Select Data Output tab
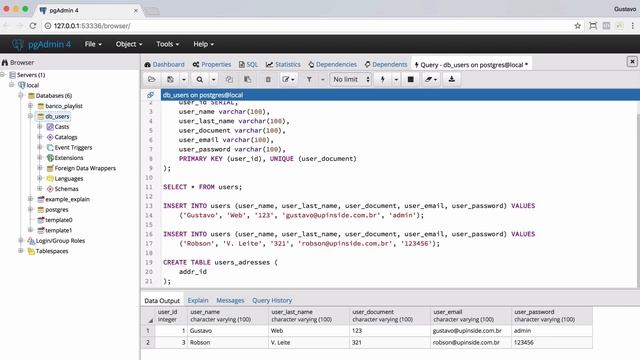This screenshot has width=640, height=360. tap(162, 300)
